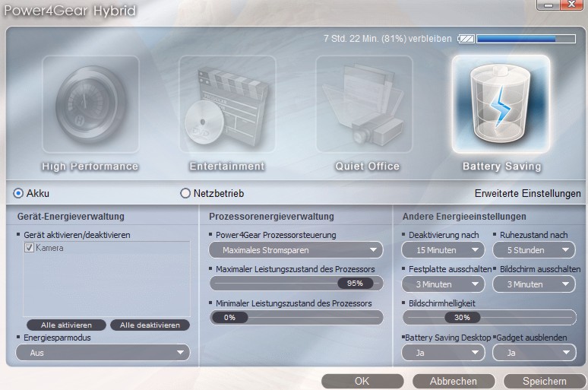Toggle the Kamera checkbox

[x=29, y=248]
